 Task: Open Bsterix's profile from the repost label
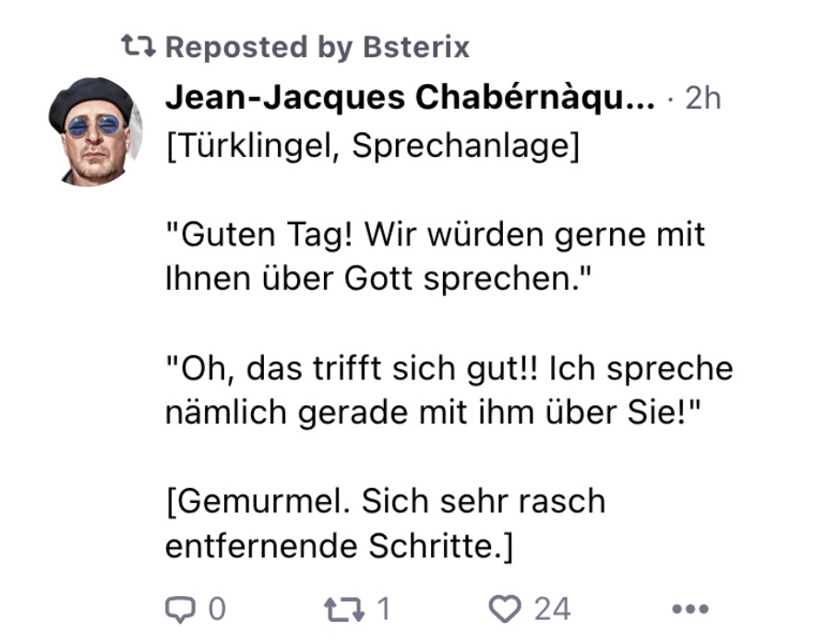[x=414, y=45]
